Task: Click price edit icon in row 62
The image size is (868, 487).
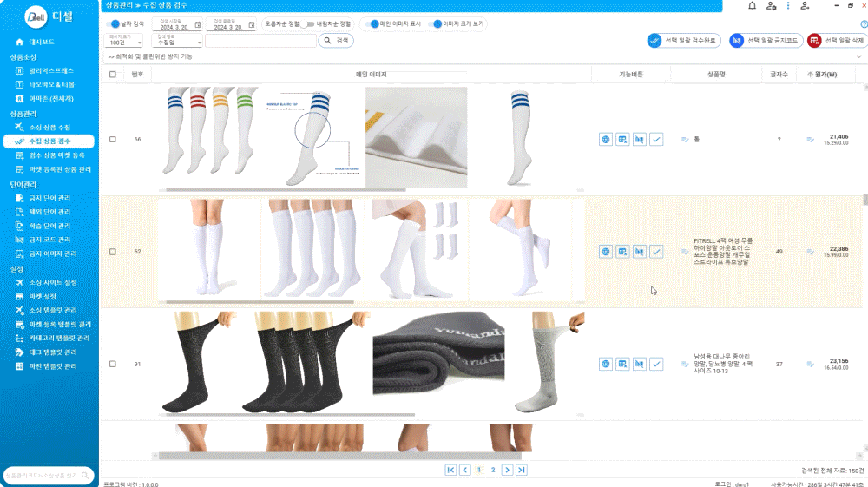Action: [810, 252]
